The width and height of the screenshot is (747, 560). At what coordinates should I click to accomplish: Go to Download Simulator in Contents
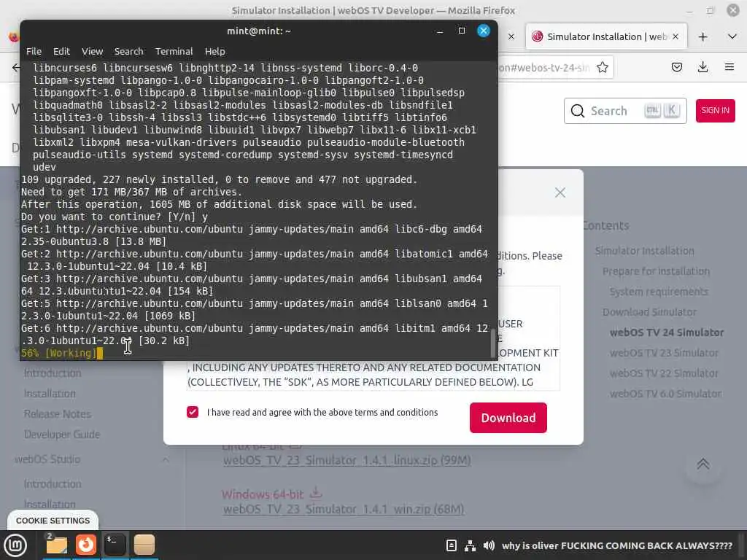[x=649, y=312]
